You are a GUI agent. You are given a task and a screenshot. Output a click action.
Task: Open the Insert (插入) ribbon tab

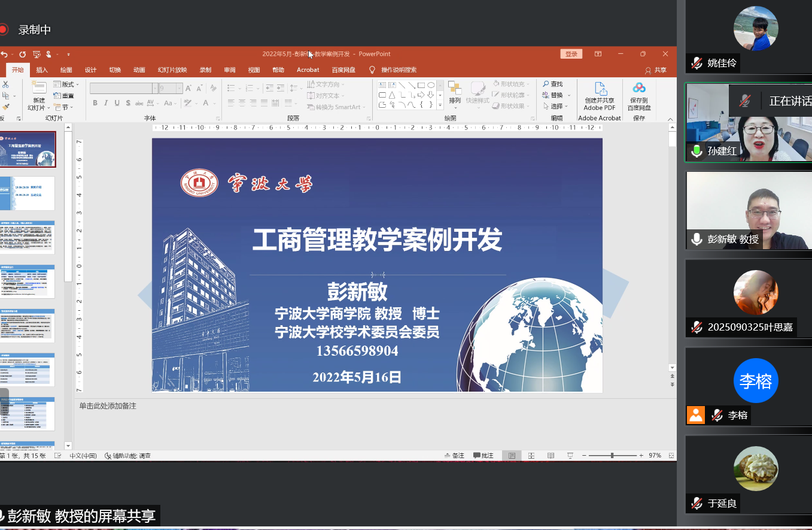click(x=42, y=70)
